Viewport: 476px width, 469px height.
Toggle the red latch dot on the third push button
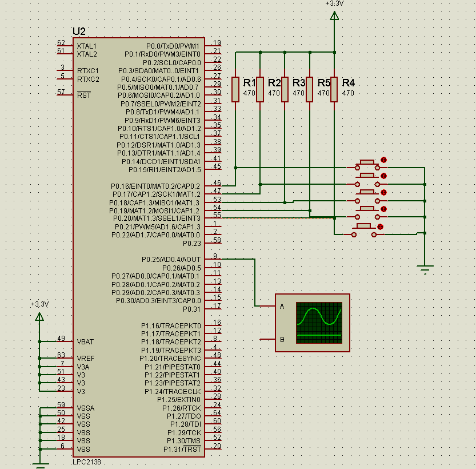pos(384,193)
